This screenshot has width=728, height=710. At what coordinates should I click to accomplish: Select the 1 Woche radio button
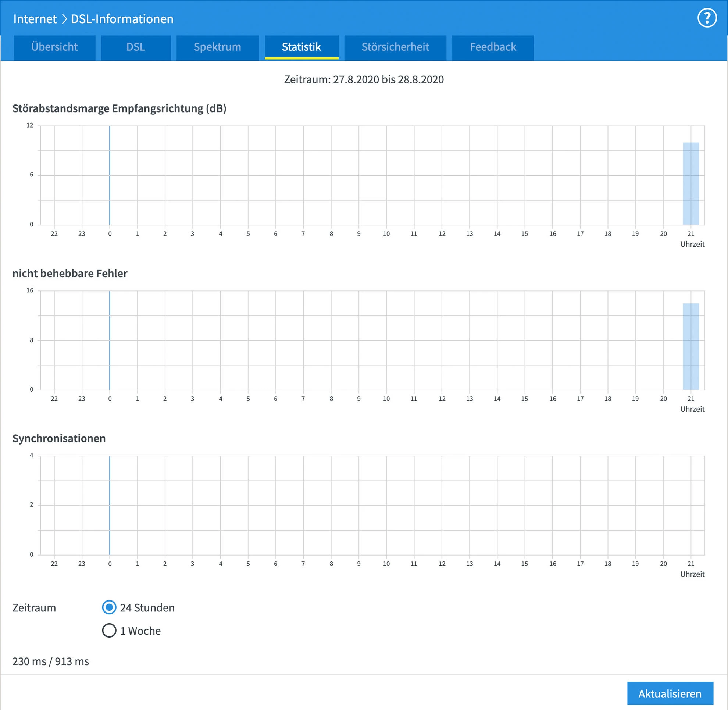[x=109, y=631]
